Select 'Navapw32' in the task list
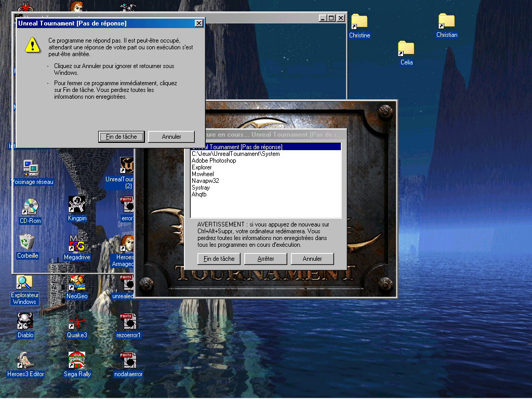 266,181
